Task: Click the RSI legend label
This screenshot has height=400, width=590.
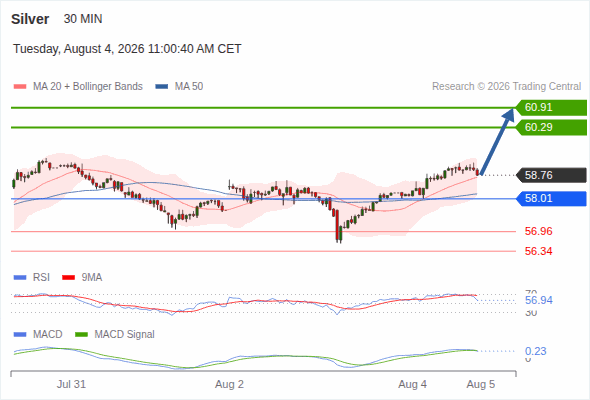Action: [x=41, y=278]
